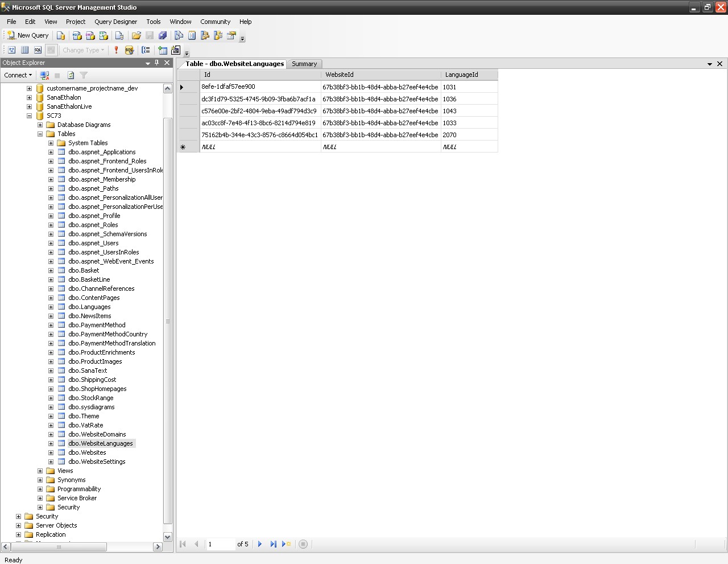Expand the SanaEthalonLive database node
728x564 pixels.
tap(29, 106)
